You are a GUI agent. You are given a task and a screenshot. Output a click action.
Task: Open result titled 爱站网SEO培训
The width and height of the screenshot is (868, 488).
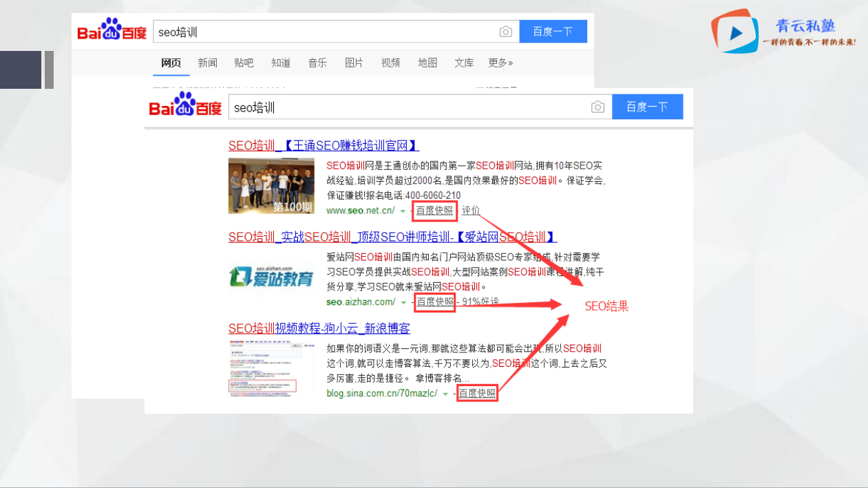392,237
